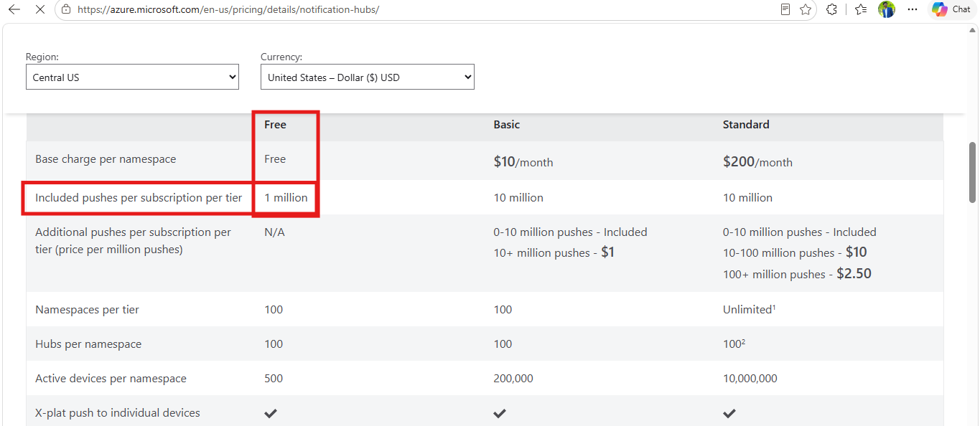This screenshot has height=426, width=980.
Task: Click '10-100 million pushes - $10' text
Action: (x=795, y=252)
